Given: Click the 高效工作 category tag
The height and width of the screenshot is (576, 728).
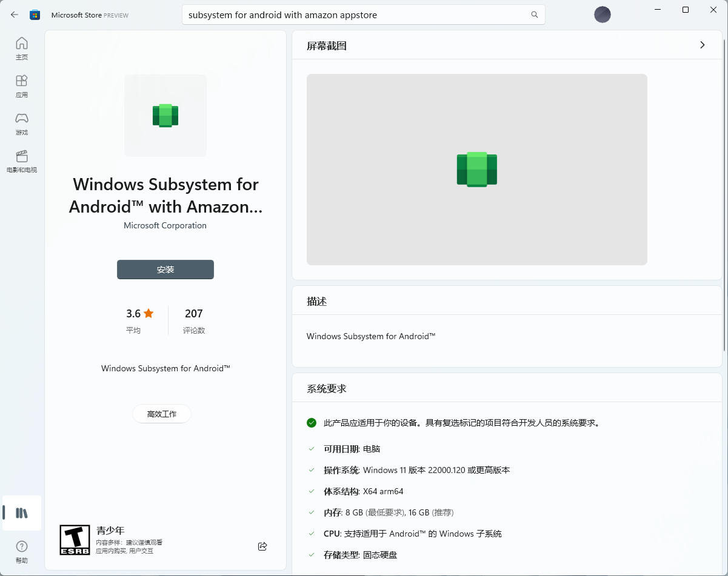Looking at the screenshot, I should pos(162,414).
